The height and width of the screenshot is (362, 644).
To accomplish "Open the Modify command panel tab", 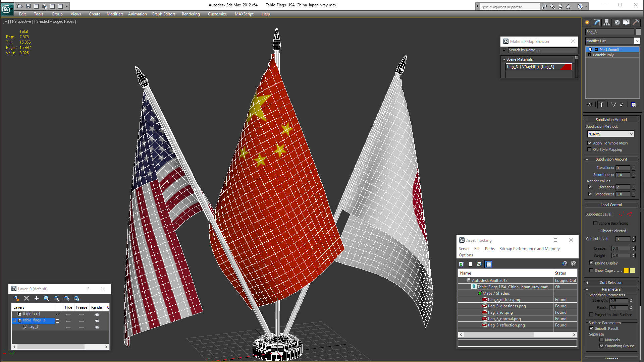I will click(597, 22).
